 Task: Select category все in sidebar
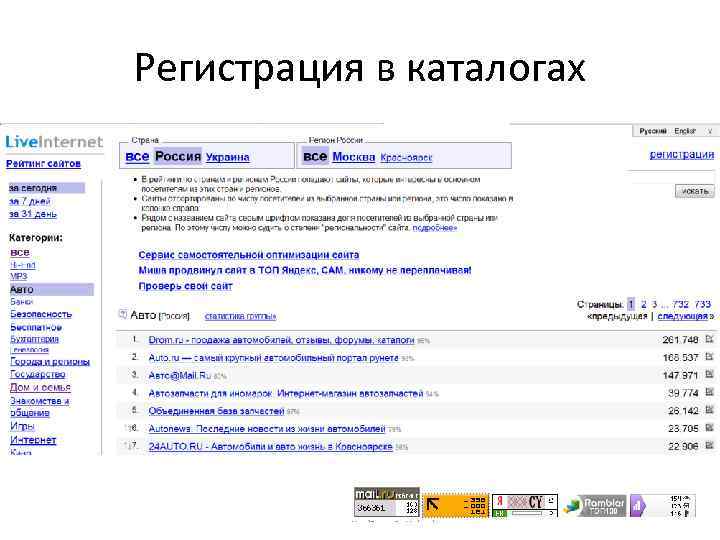click(x=20, y=253)
